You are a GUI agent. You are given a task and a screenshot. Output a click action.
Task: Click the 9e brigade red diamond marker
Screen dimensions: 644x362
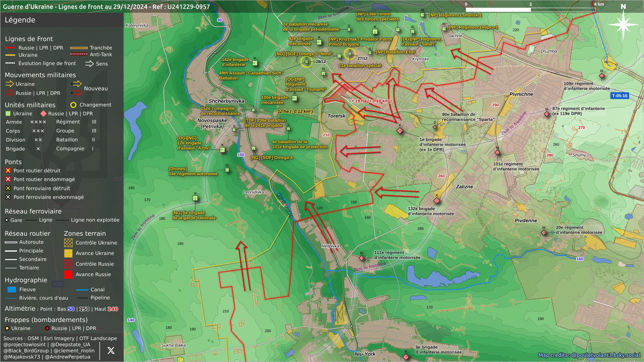pyautogui.click(x=406, y=357)
